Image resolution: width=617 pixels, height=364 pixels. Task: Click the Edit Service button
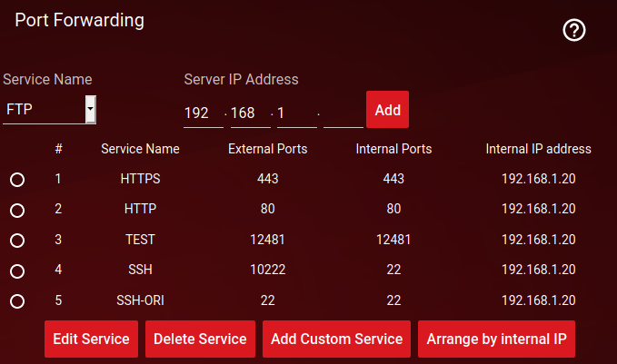(x=91, y=339)
